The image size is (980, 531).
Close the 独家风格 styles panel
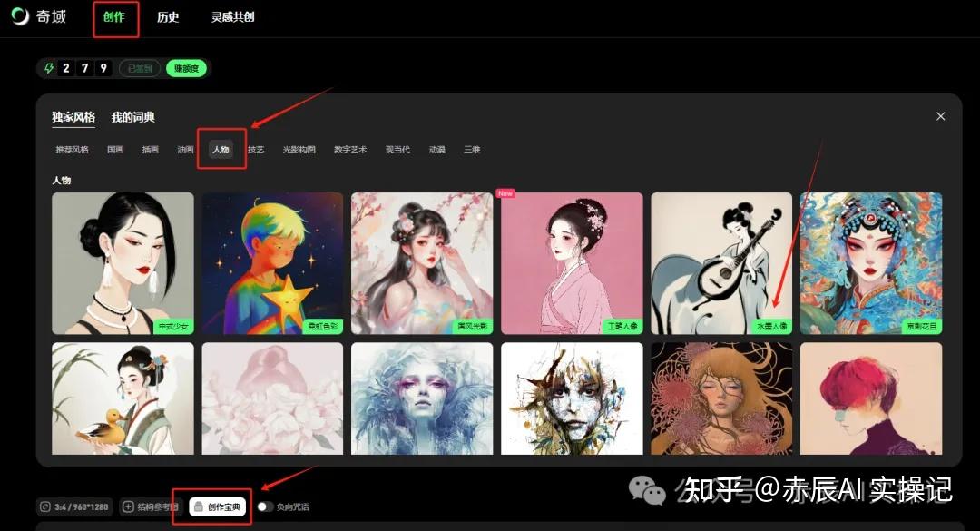point(941,116)
